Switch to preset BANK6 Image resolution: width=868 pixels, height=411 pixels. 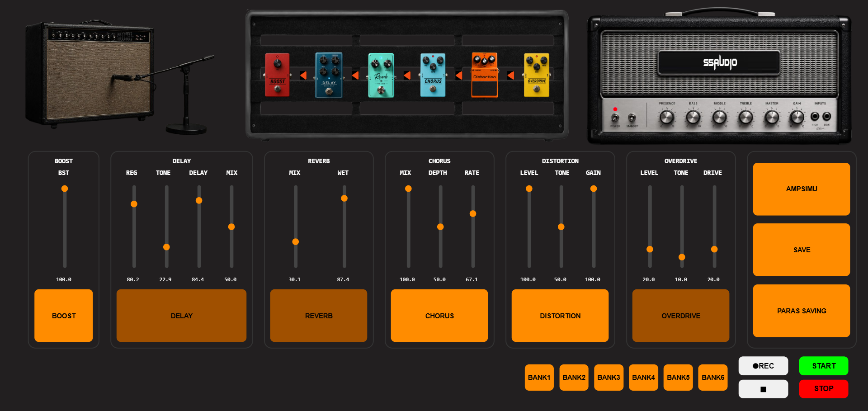pyautogui.click(x=713, y=378)
